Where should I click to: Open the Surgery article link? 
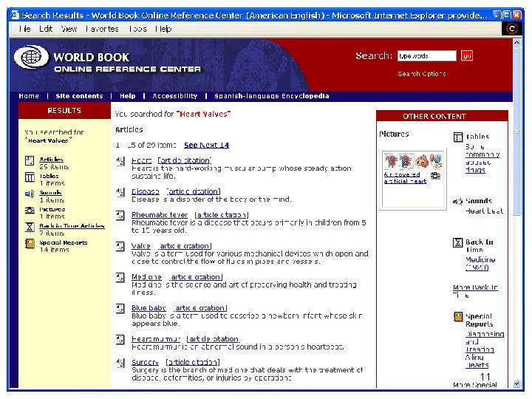[x=145, y=362]
